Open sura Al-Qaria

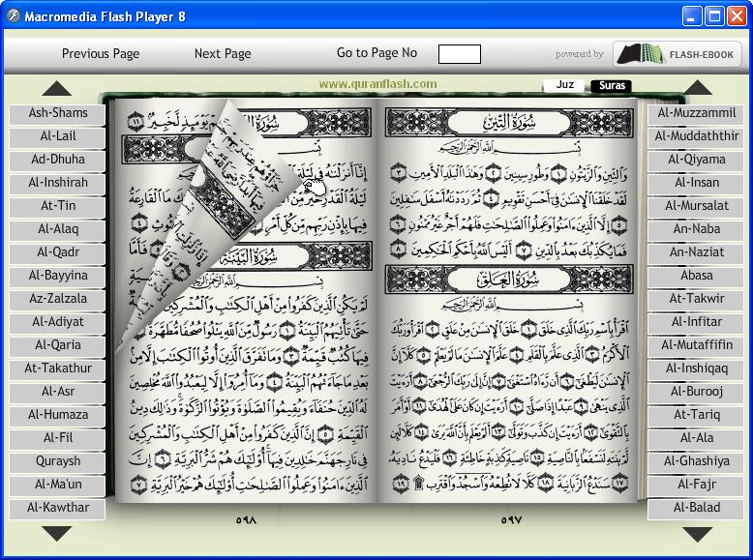point(58,345)
